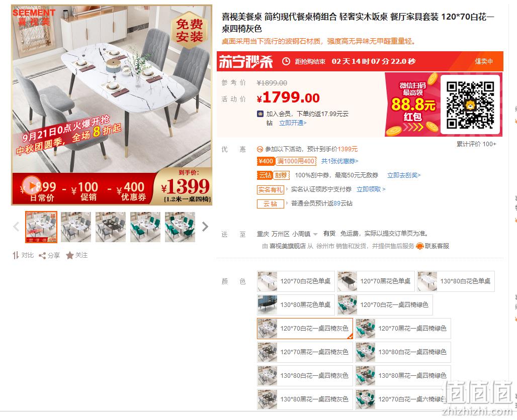The image size is (517, 420).
Task: Expand coupon list via 共1张优惠券 link
Action: click(339, 161)
